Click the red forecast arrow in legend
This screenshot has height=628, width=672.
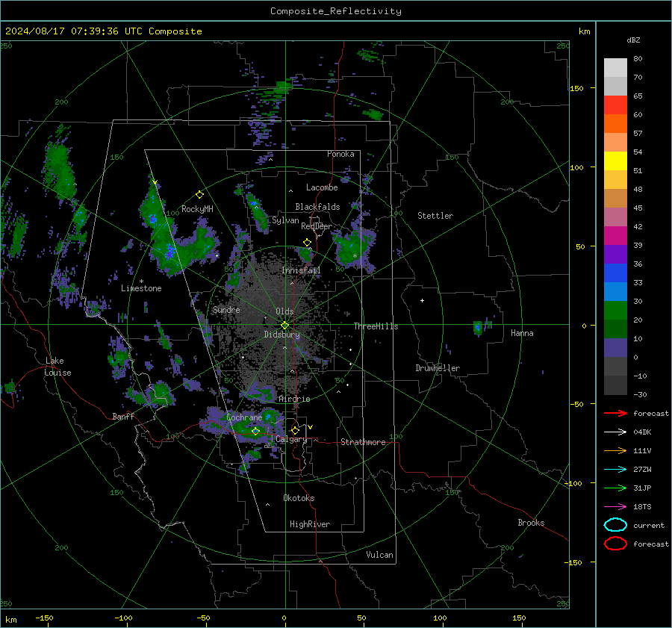615,413
